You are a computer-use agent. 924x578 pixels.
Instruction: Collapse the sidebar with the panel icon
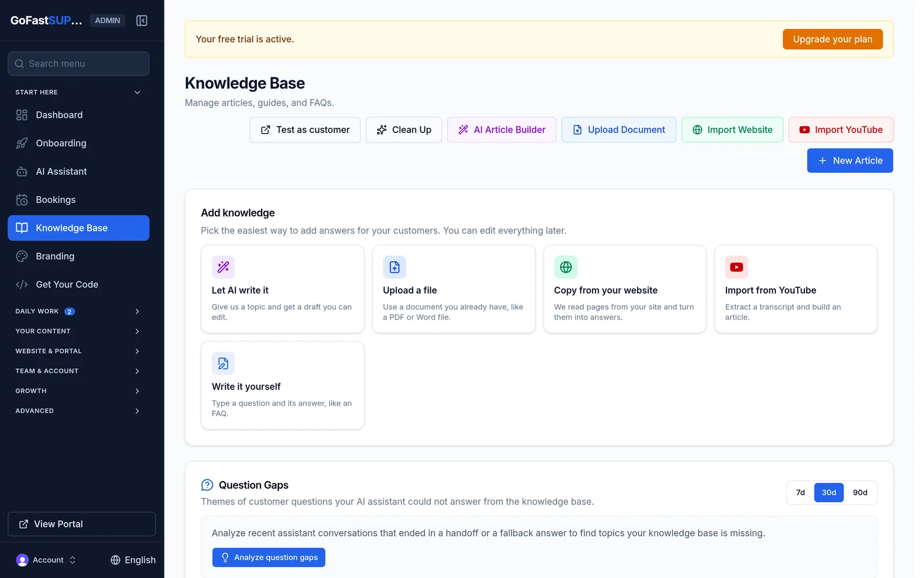pyautogui.click(x=141, y=20)
